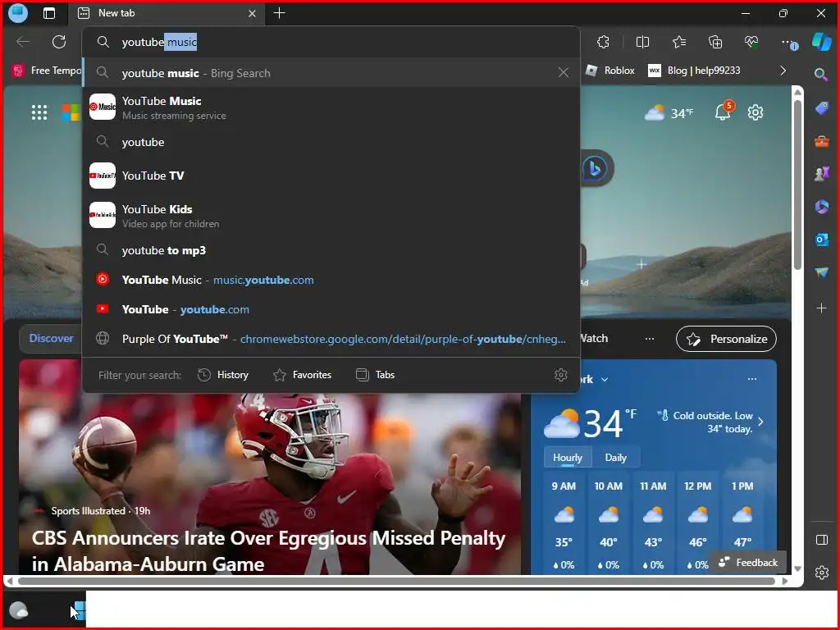Image resolution: width=840 pixels, height=630 pixels.
Task: Click the Personalize feed button
Action: point(726,339)
